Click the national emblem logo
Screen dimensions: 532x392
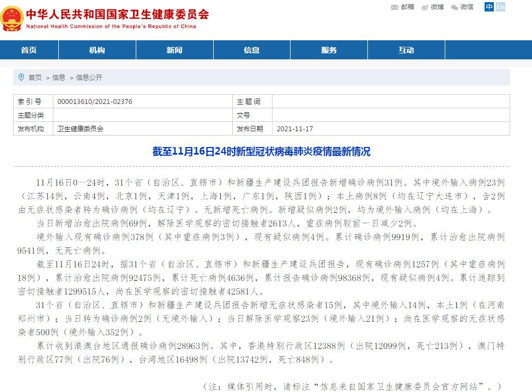12,19
